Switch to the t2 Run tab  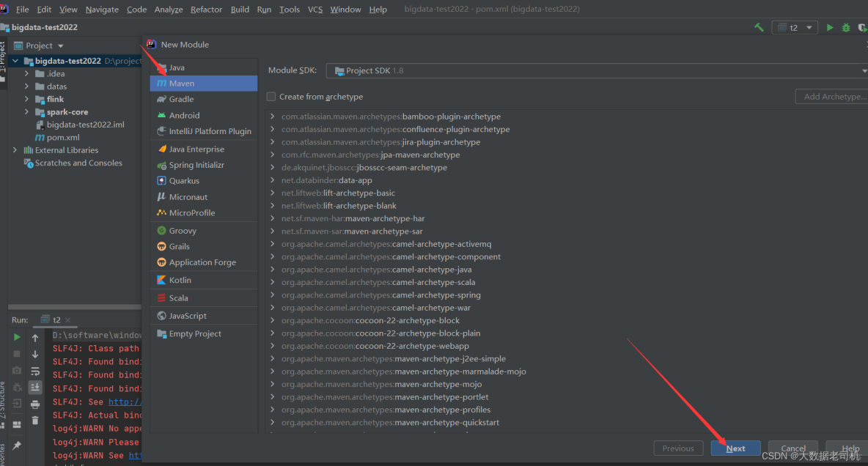[x=54, y=319]
